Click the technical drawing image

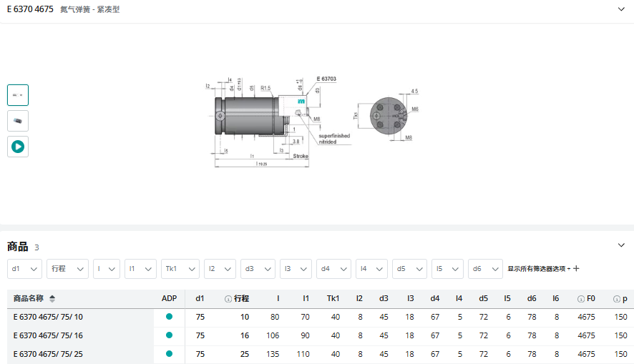(x=313, y=121)
